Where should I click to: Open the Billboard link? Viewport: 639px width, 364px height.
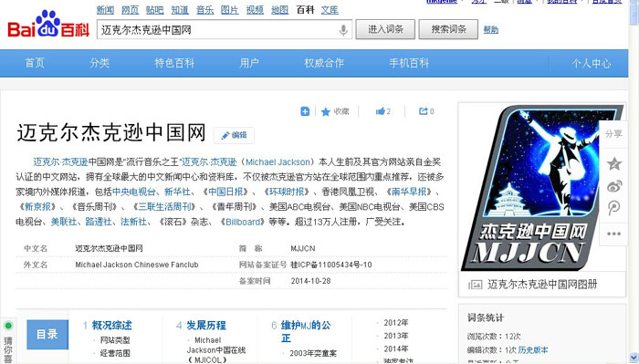click(244, 222)
